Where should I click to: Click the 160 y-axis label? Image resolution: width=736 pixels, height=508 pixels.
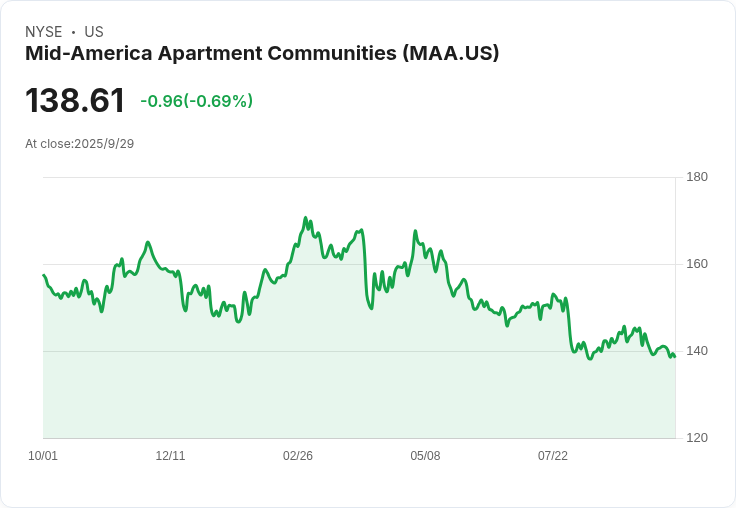[697, 264]
